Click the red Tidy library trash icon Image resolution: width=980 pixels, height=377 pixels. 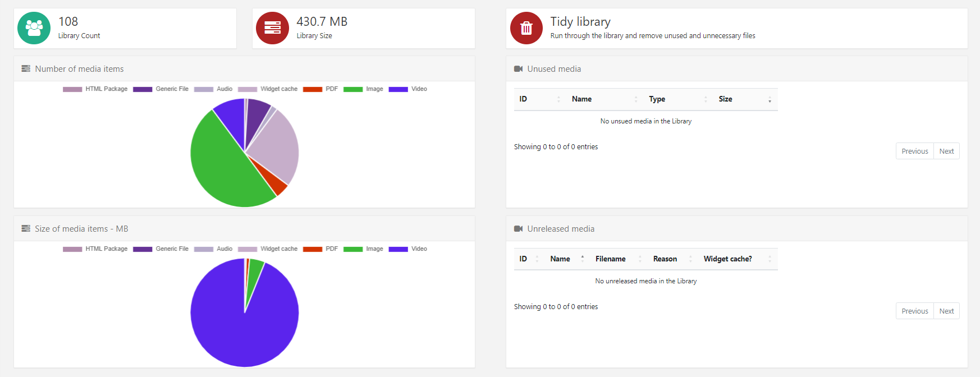526,28
